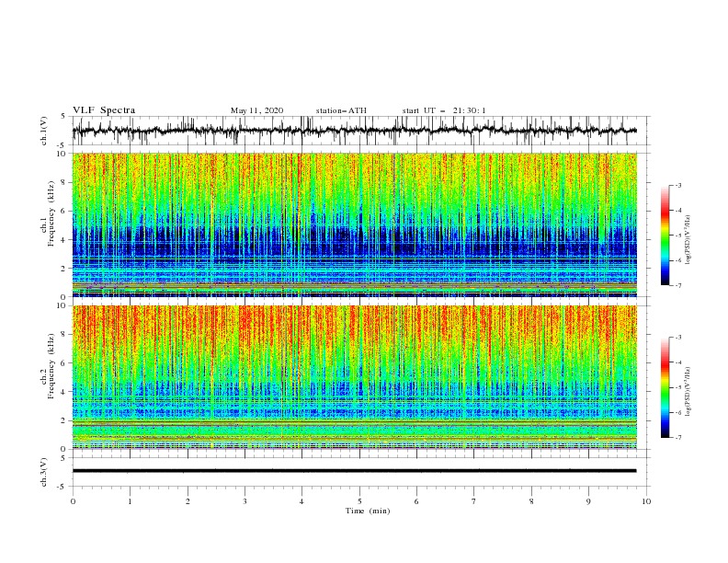The width and height of the screenshot is (728, 563).
Task: Click the log(PSD) label beside upper color bar
Action: [x=688, y=240]
